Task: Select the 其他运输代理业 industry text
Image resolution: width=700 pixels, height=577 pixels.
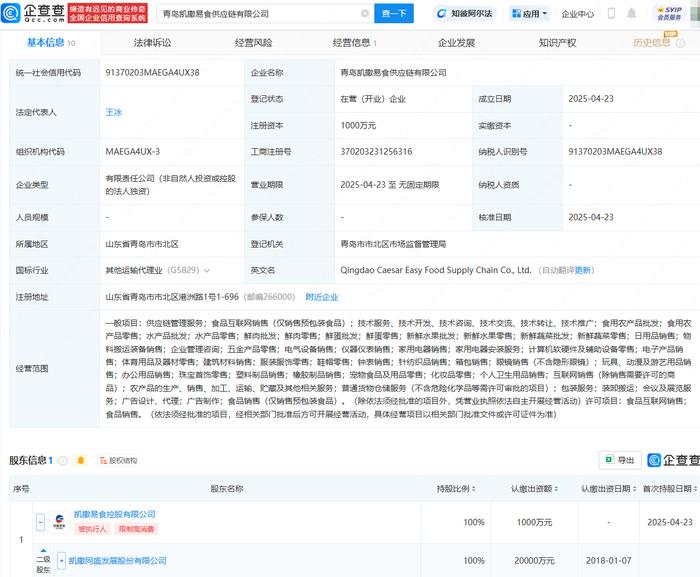Action: (134, 271)
